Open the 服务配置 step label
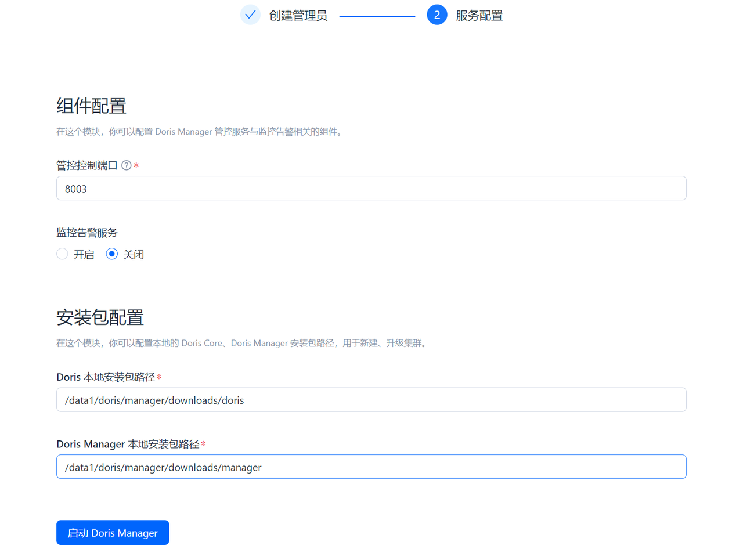The width and height of the screenshot is (743, 560). click(x=479, y=16)
